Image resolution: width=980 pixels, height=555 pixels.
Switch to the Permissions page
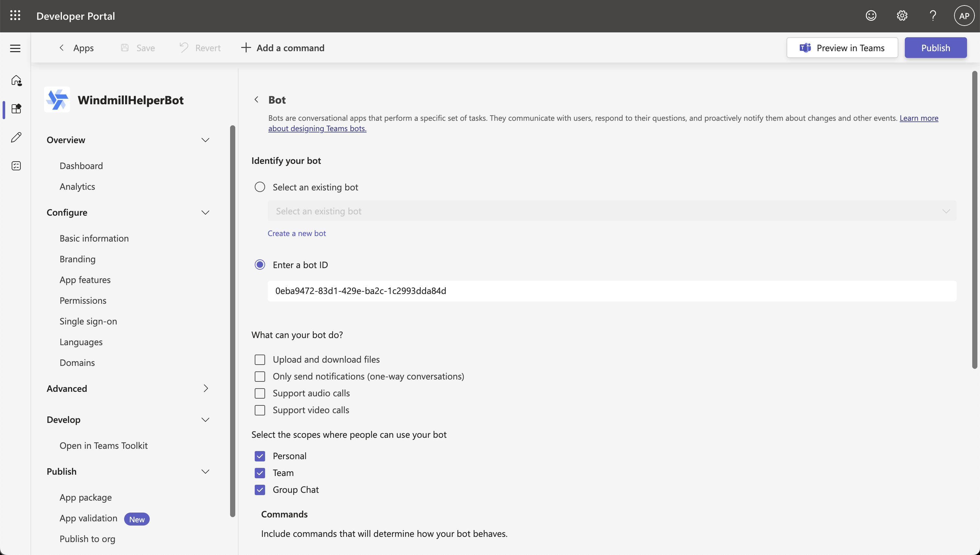[83, 300]
